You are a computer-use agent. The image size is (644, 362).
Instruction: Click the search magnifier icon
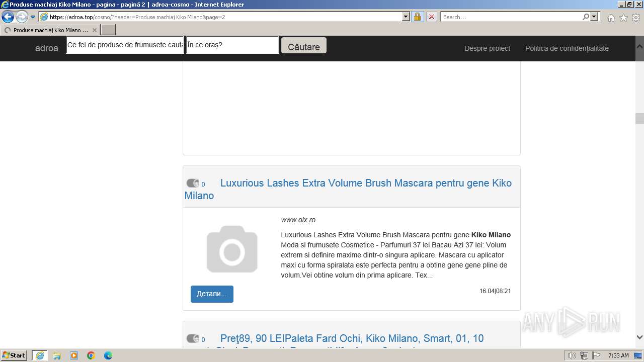coord(586,17)
